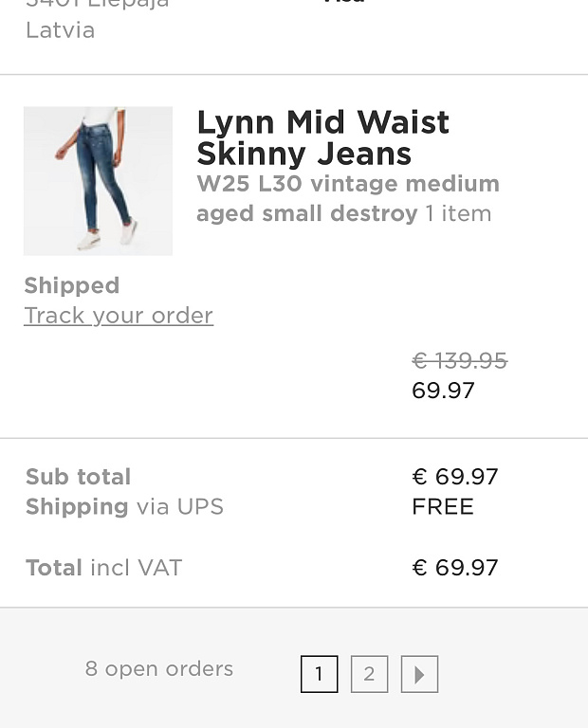Click the W25 L30 vintage medium size text

click(x=348, y=184)
